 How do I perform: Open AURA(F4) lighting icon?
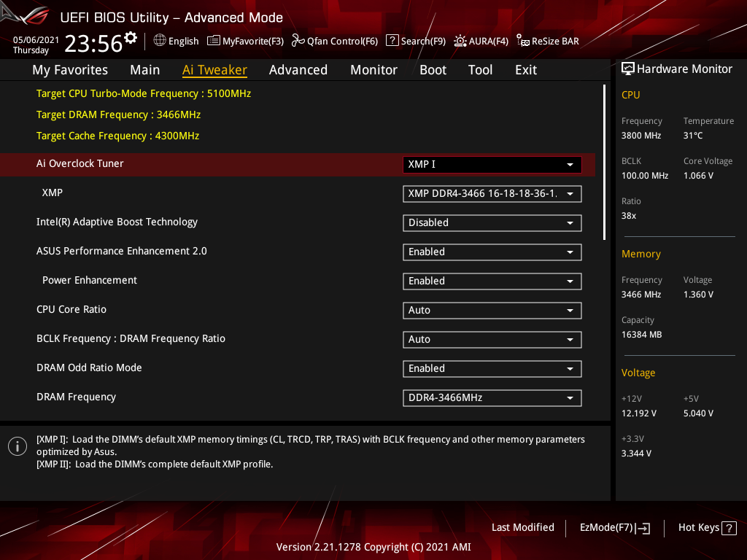tap(460, 41)
